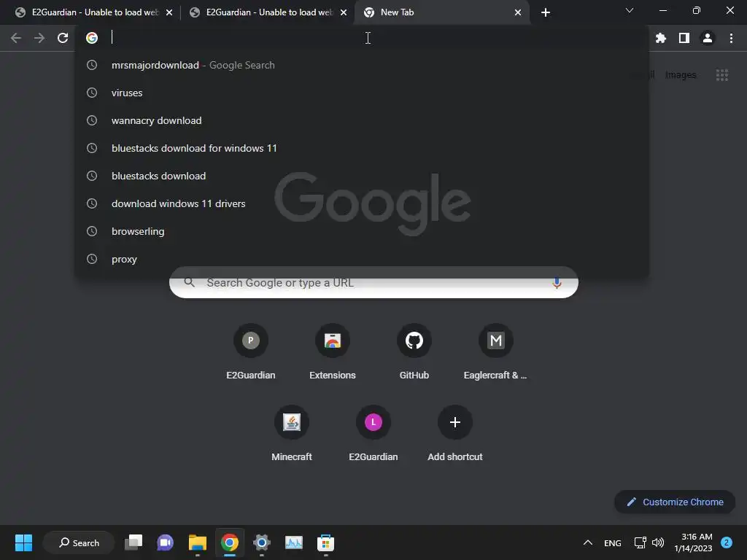Open the network status tray icon
Viewport: 747px width, 560px height.
pos(640,542)
